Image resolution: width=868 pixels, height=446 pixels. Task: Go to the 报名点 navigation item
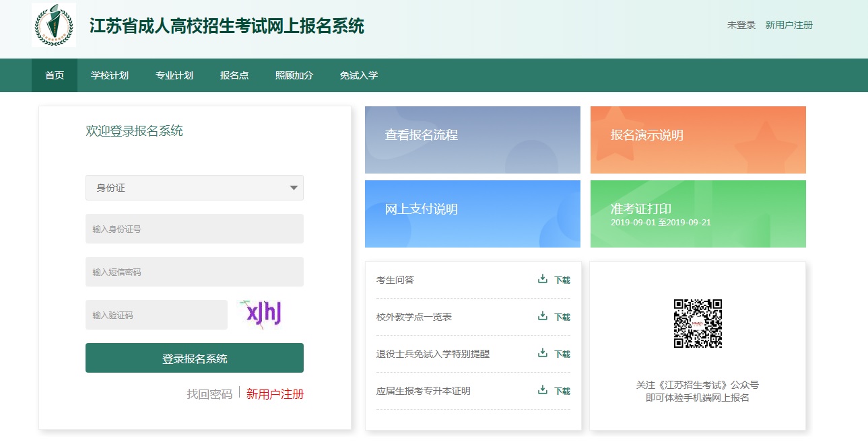point(234,75)
